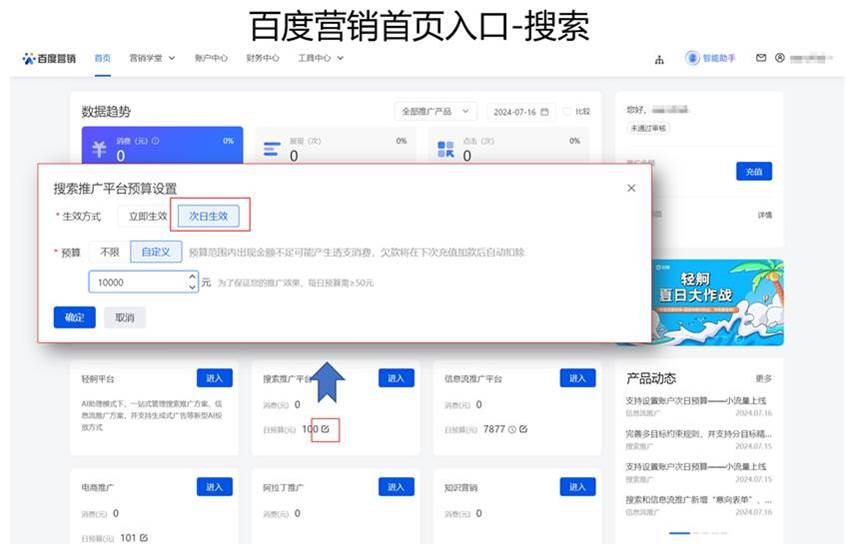
Task: Open news 完善多目标约束规则
Action: [698, 434]
